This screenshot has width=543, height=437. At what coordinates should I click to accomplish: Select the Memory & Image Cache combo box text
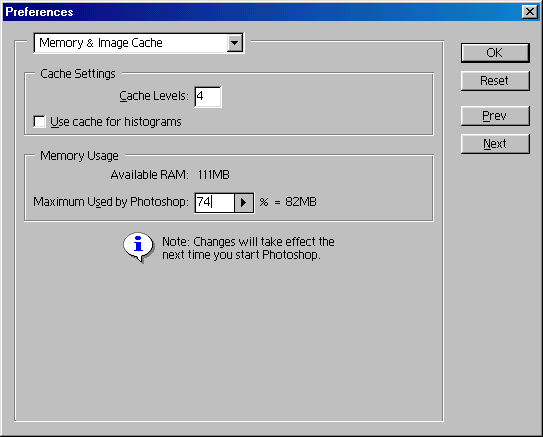coord(101,43)
